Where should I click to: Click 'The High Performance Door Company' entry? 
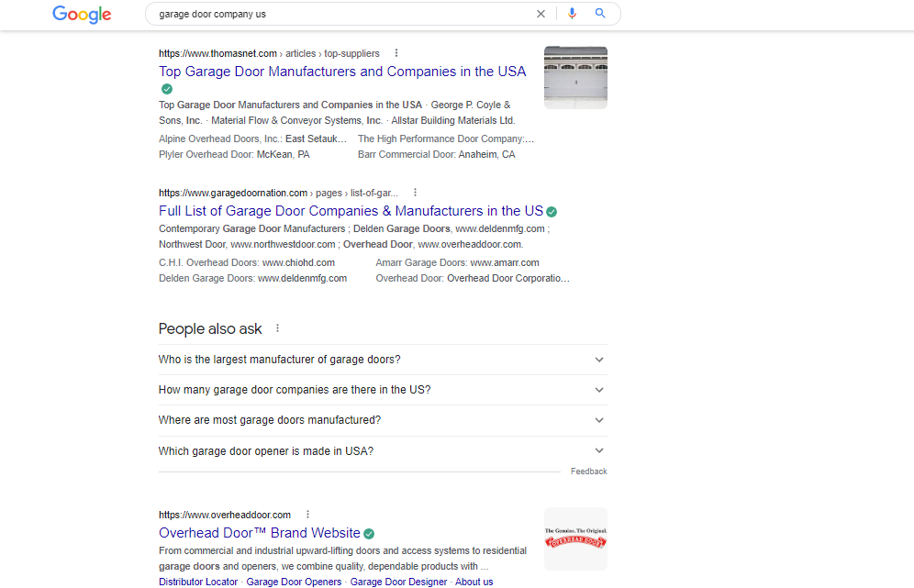(446, 139)
